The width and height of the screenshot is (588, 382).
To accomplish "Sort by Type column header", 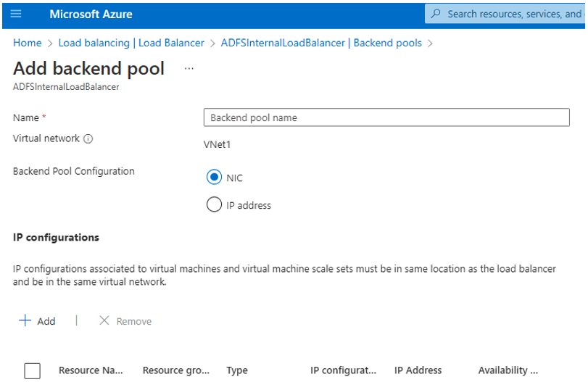I will click(x=237, y=370).
